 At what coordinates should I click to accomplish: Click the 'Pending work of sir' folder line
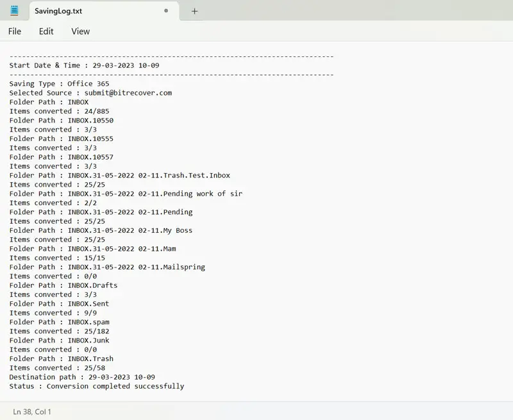click(x=126, y=194)
